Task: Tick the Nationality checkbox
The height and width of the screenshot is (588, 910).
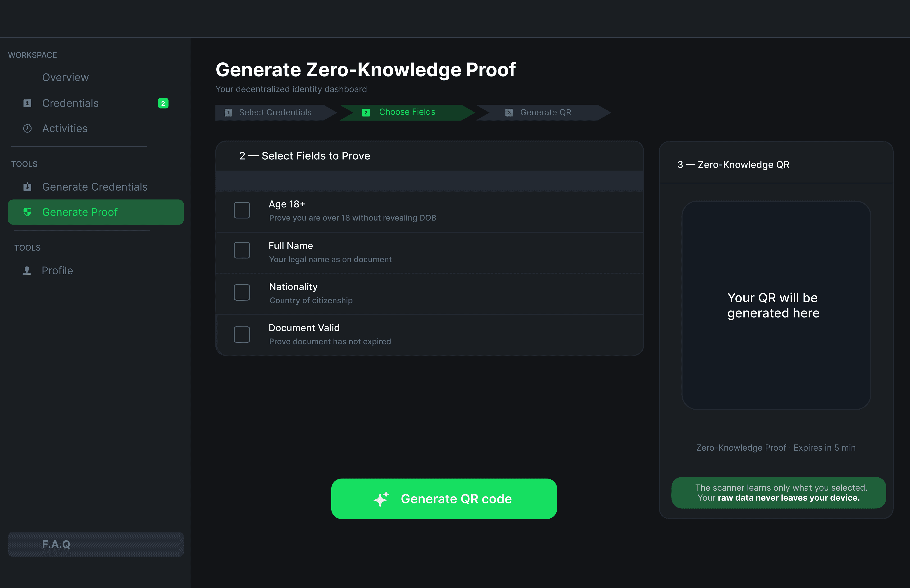Action: click(242, 293)
